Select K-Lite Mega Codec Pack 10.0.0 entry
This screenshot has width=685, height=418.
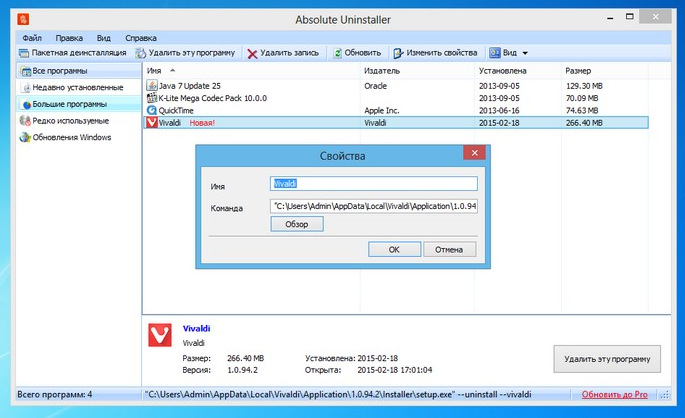click(x=212, y=98)
